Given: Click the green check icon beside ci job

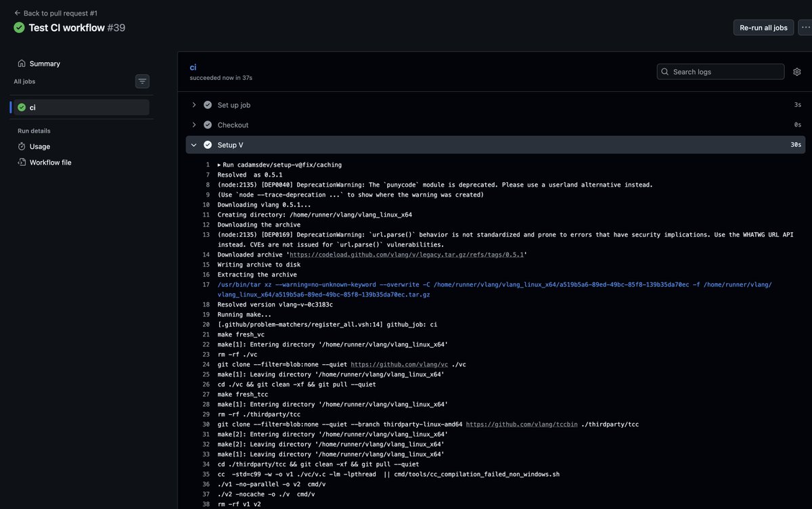Looking at the screenshot, I should 22,107.
